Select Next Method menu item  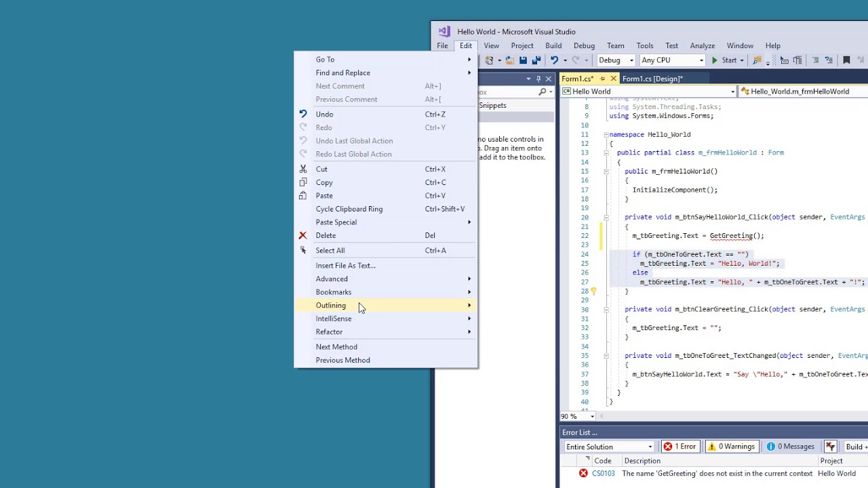point(386,346)
